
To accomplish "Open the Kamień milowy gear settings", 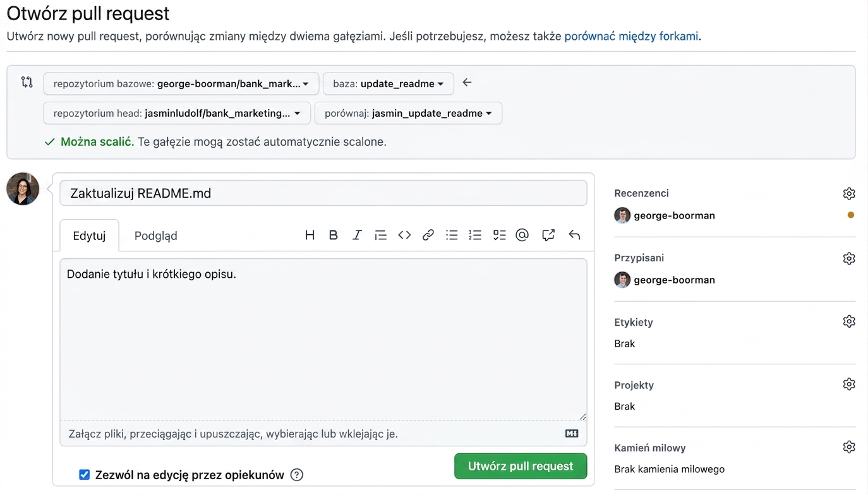I will 849,447.
